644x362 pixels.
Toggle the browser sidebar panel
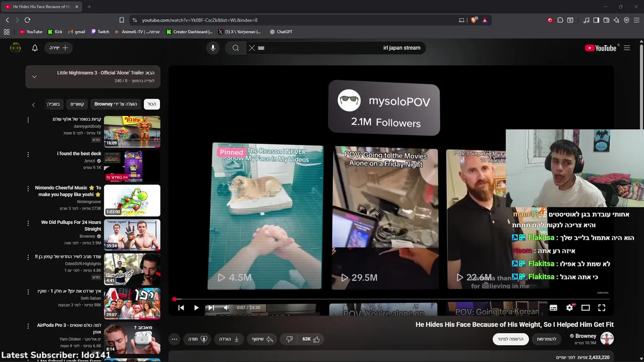pos(596,20)
